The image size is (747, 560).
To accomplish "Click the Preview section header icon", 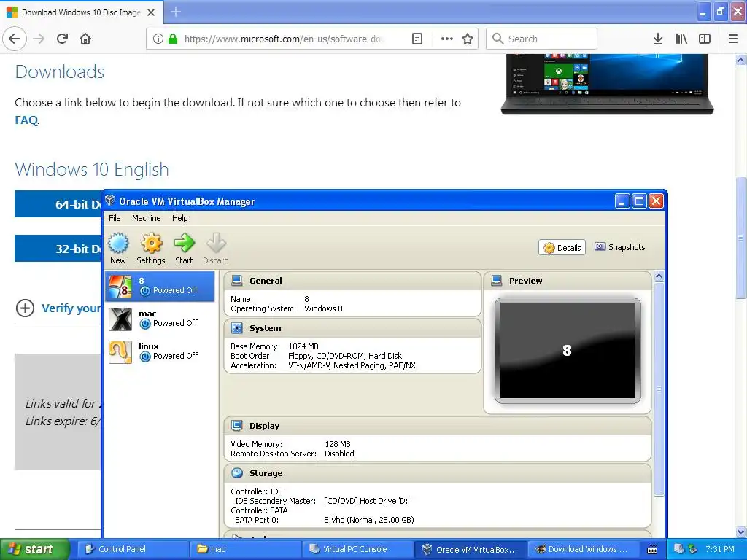I will click(x=496, y=281).
